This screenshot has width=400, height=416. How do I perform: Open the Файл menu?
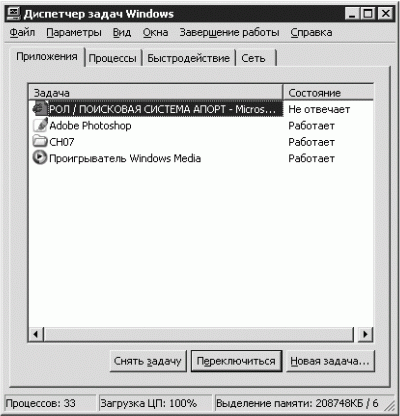[x=22, y=32]
